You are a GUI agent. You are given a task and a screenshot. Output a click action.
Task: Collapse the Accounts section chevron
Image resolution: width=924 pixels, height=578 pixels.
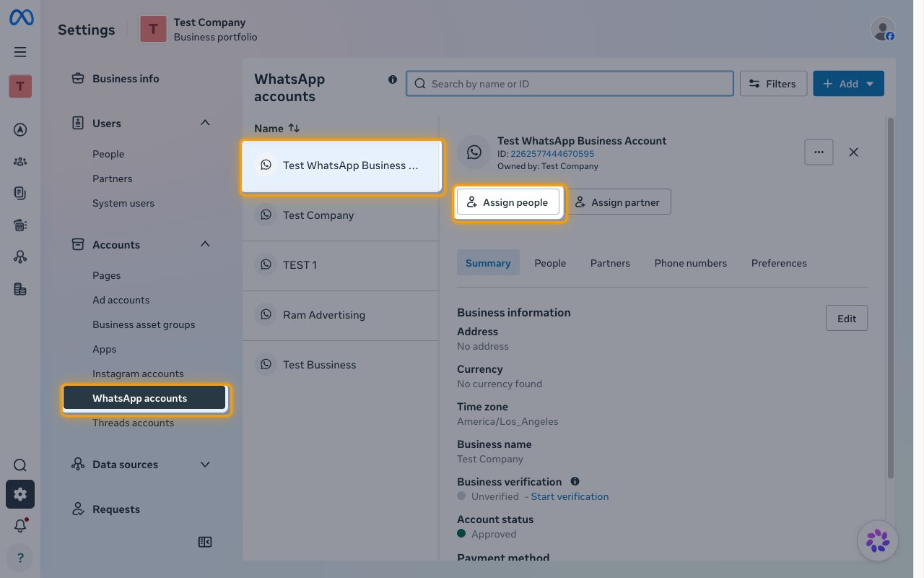point(205,245)
